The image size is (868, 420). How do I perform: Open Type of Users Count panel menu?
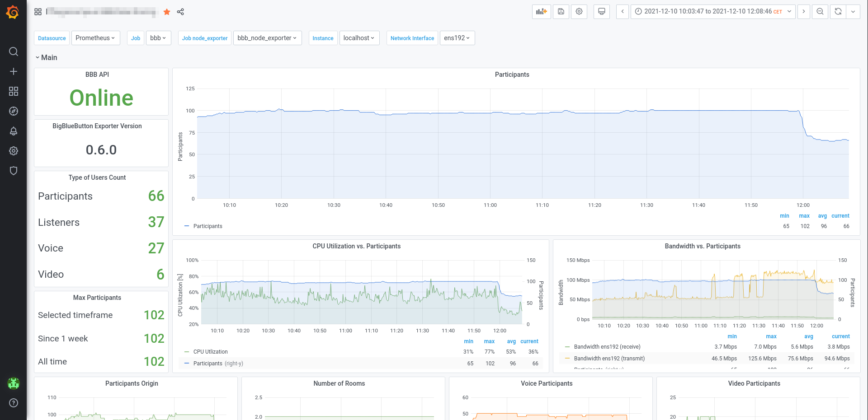(x=97, y=177)
